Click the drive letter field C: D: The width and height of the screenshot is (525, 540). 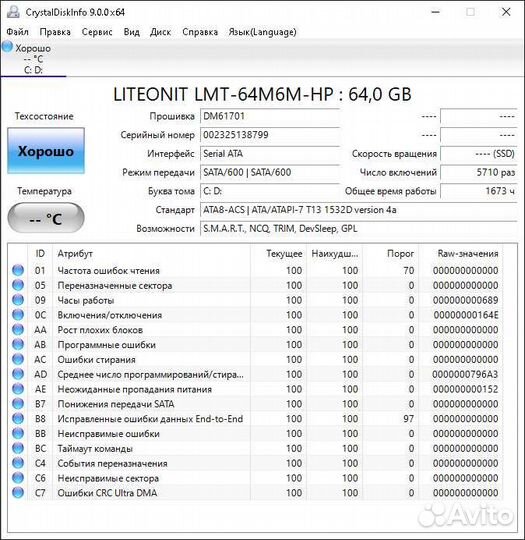click(270, 191)
